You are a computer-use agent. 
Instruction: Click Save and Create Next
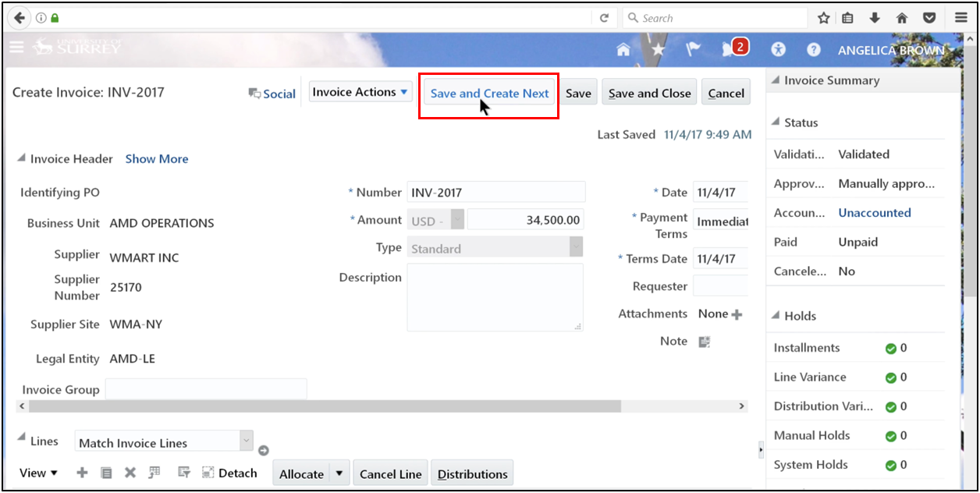488,92
